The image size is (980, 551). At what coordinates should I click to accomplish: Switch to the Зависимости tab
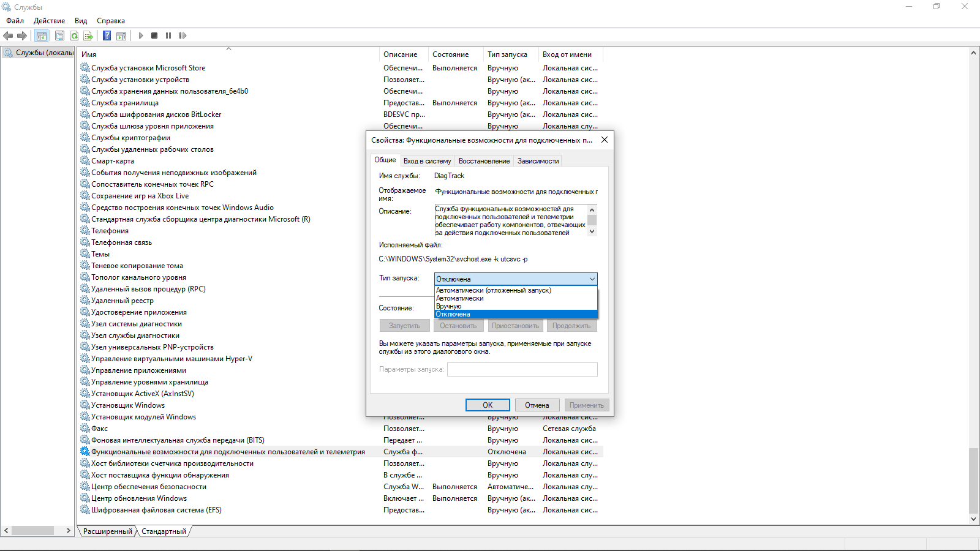point(538,161)
